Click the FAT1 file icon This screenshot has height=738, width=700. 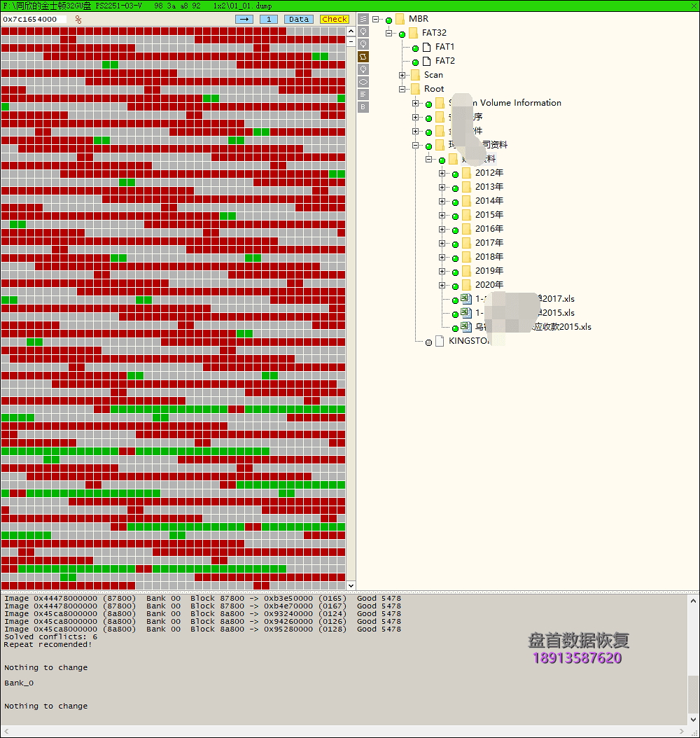(x=427, y=47)
